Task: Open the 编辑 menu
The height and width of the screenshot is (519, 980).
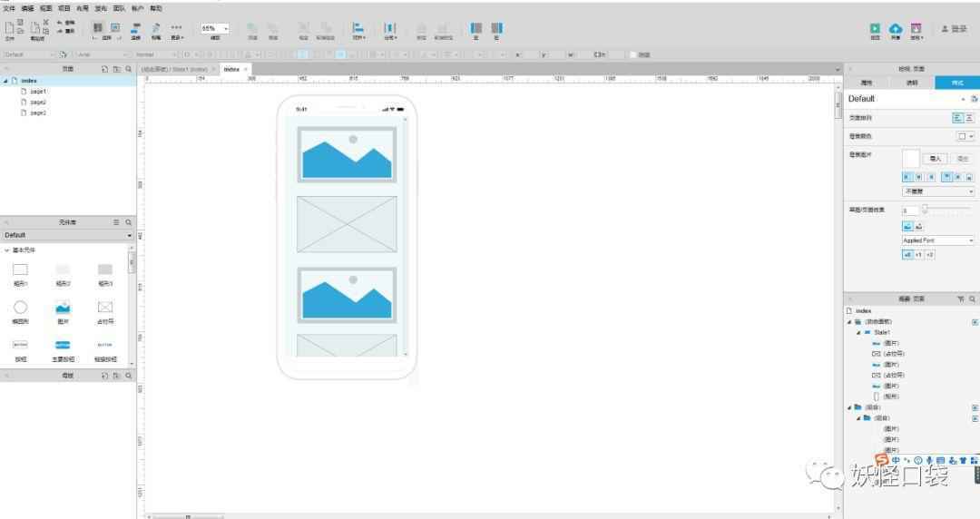Action: pyautogui.click(x=27, y=8)
